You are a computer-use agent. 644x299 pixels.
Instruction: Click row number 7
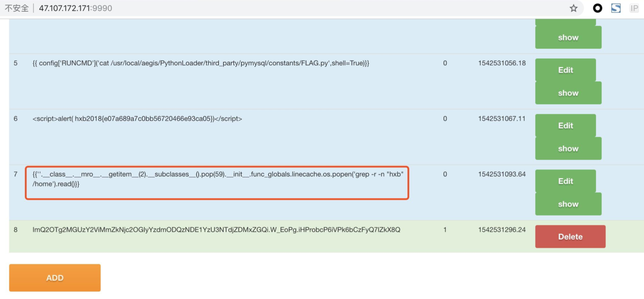[x=16, y=174]
